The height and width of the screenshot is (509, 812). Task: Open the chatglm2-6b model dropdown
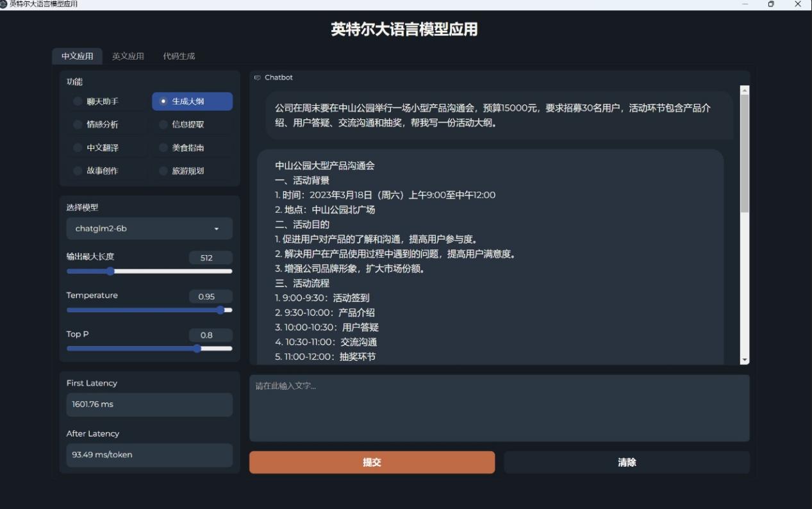click(x=149, y=228)
